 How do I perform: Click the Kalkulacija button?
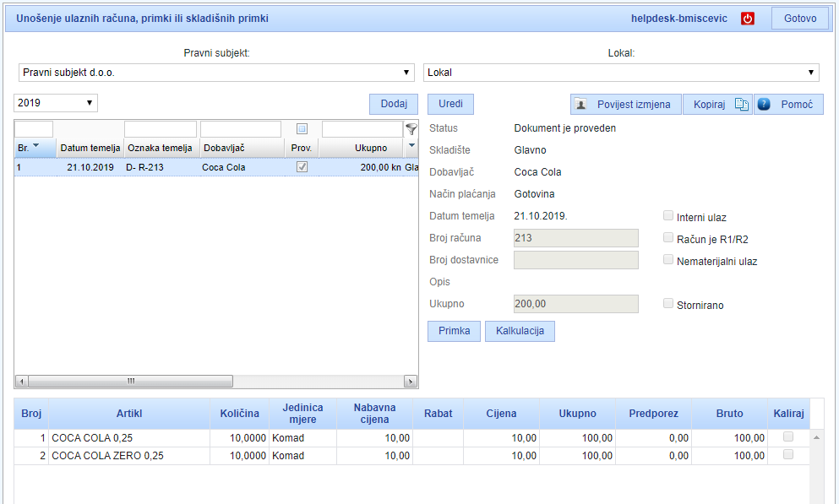(x=520, y=331)
